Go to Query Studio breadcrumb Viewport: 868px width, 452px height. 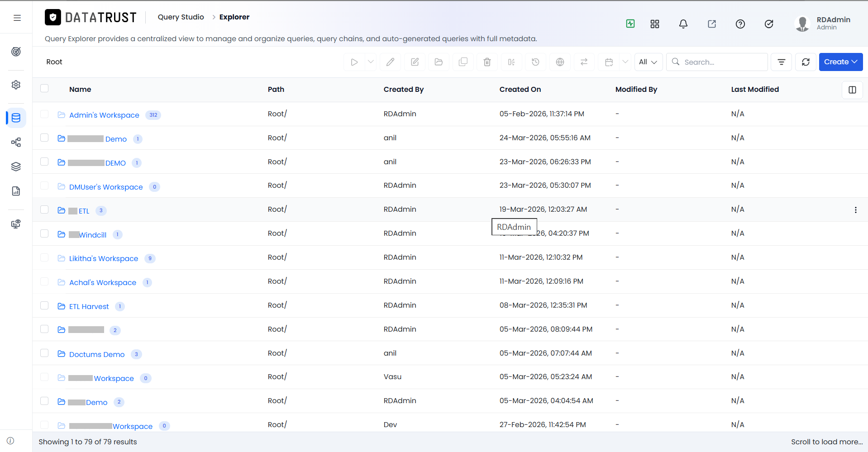point(181,17)
